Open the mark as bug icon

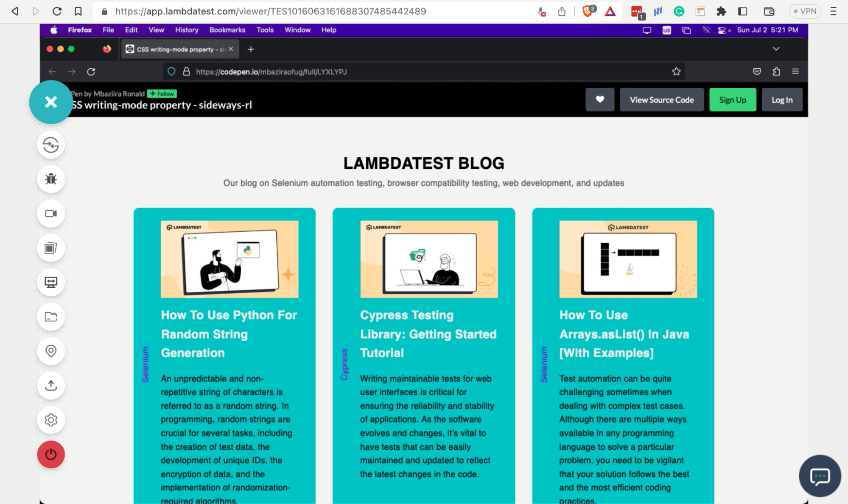coord(51,179)
